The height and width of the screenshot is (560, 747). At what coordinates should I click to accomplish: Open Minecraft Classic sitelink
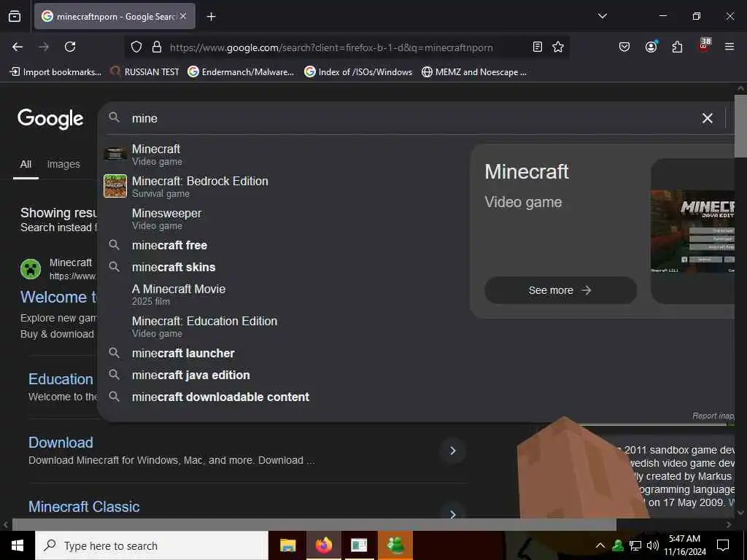[x=84, y=507]
